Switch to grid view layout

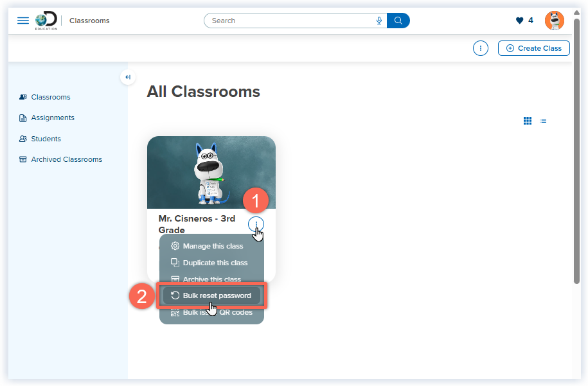[527, 120]
